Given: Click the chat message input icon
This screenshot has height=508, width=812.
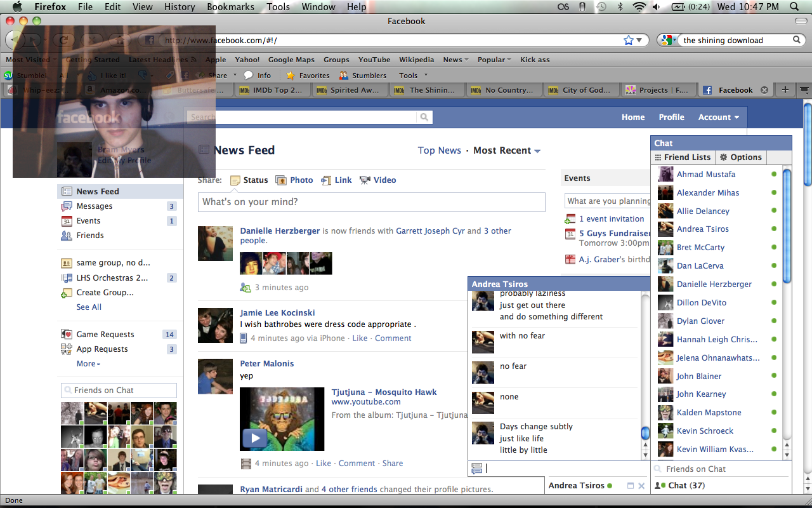Looking at the screenshot, I should click(477, 469).
